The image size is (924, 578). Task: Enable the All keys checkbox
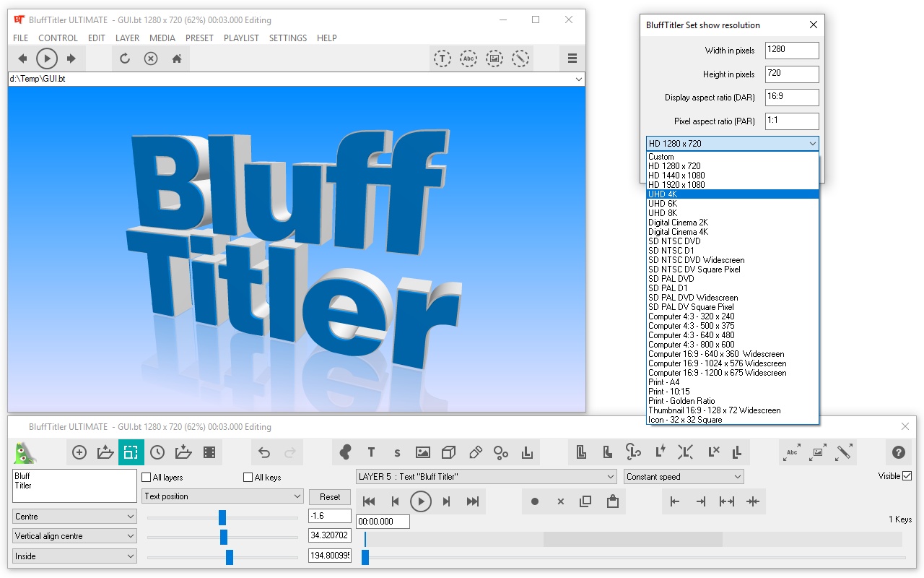coord(248,478)
